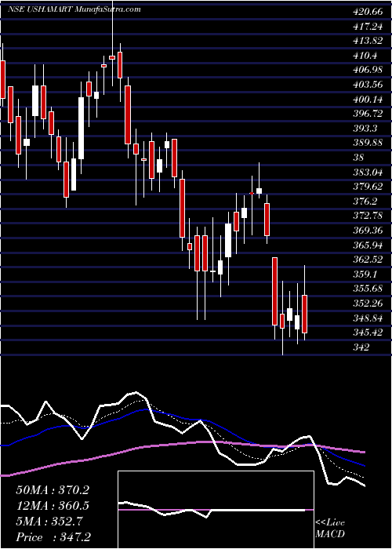This screenshot has width=392, height=549.
Task: Click the 12MA : 360.5 readout
Action: [53, 506]
